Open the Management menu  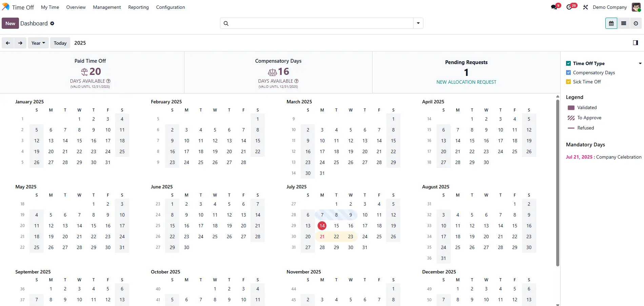pyautogui.click(x=107, y=7)
